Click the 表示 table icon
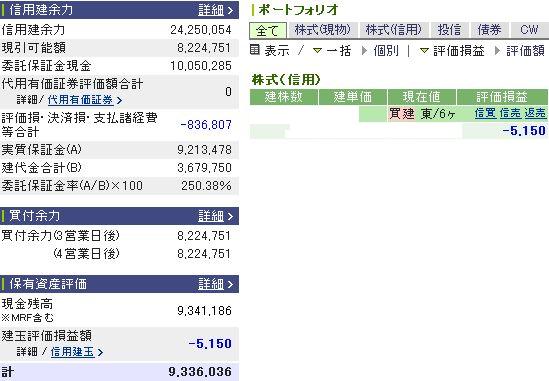 255,50
